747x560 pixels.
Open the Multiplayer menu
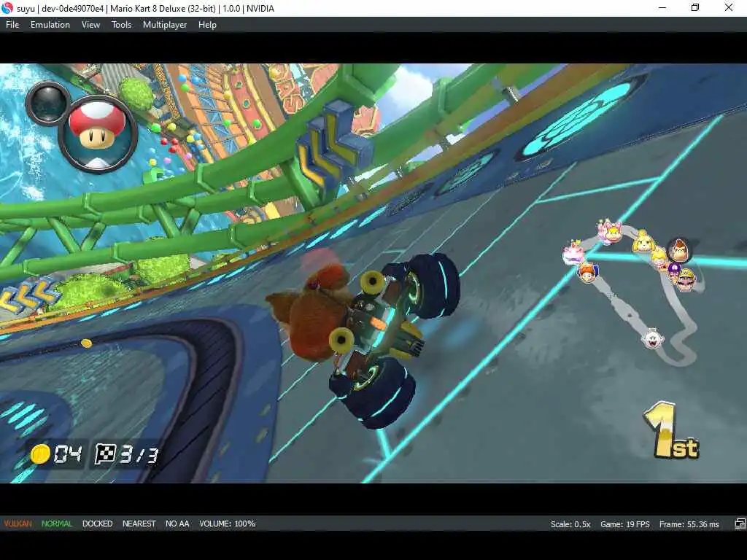[x=165, y=25]
